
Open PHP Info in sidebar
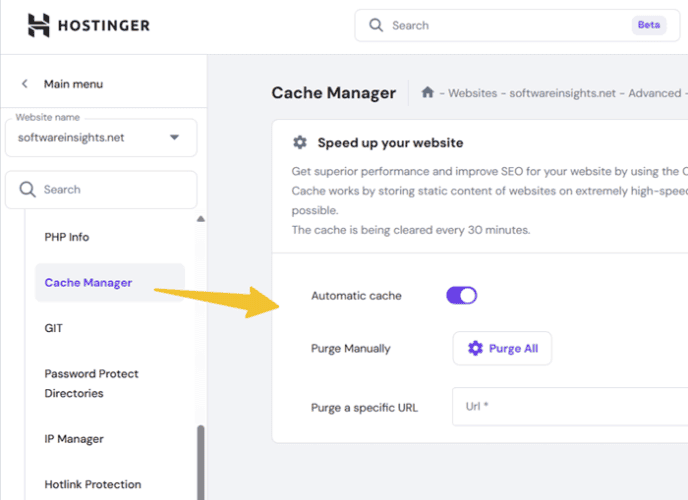(67, 237)
